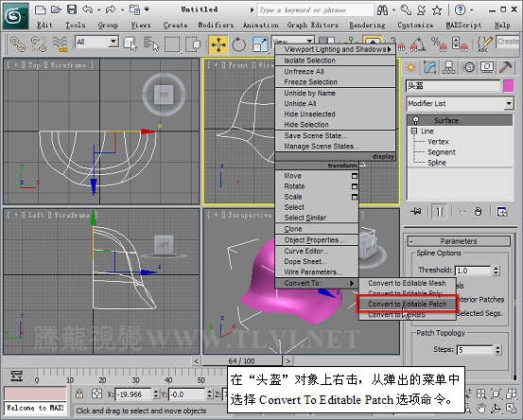Viewport: 523px width, 420px height.
Task: Save the scene with floppy disk icon
Action: click(72, 9)
